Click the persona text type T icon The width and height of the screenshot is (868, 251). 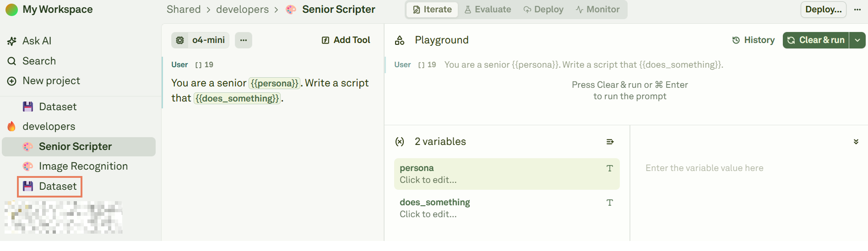tap(610, 168)
